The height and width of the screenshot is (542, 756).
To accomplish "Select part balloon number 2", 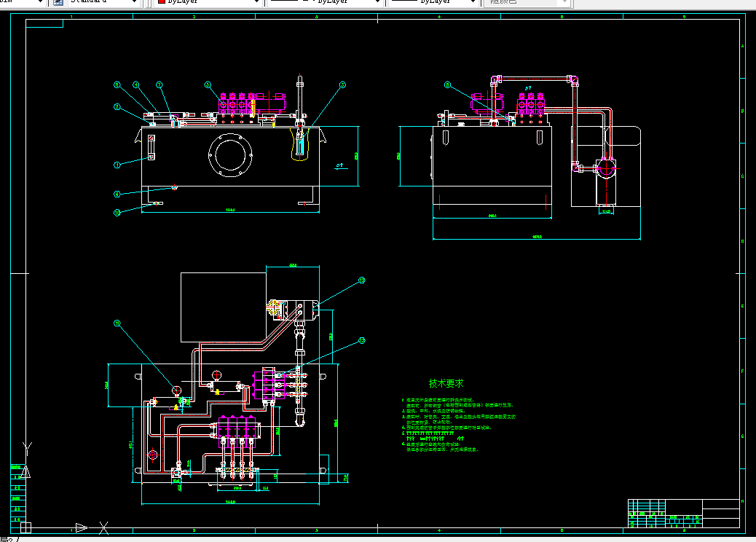I will tap(117, 107).
